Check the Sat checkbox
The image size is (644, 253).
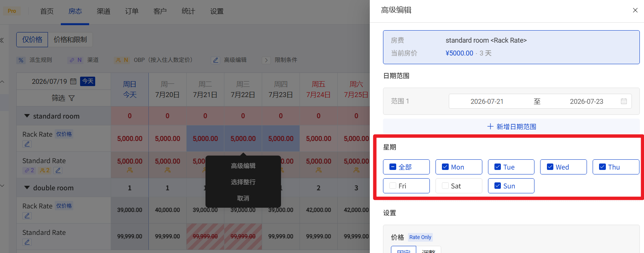[445, 186]
